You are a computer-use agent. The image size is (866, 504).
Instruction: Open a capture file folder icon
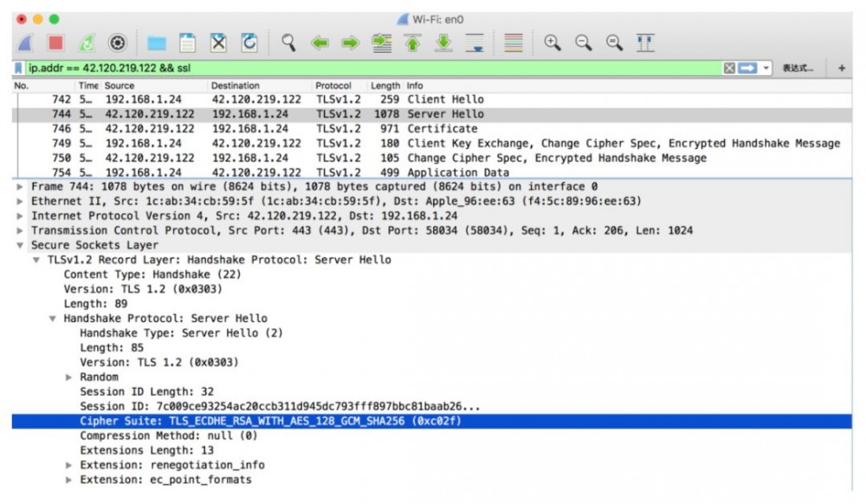[157, 43]
